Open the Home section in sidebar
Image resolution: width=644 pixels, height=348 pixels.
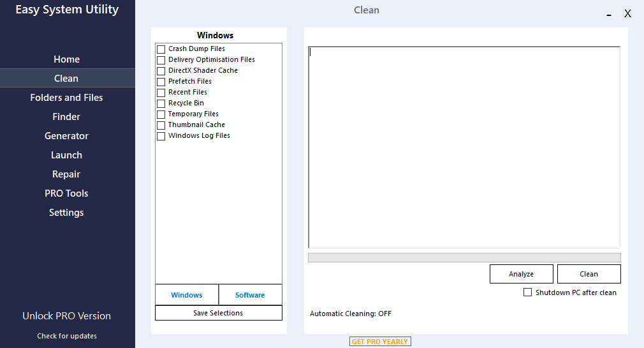(66, 59)
